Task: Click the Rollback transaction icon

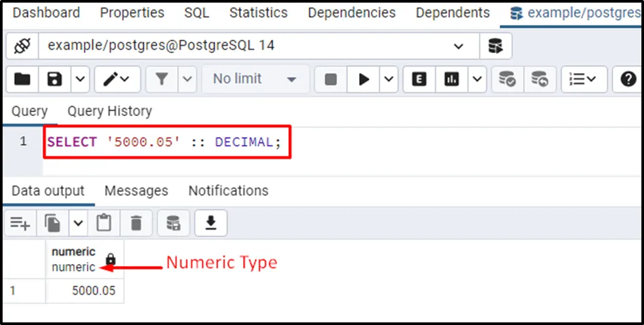Action: (x=539, y=79)
